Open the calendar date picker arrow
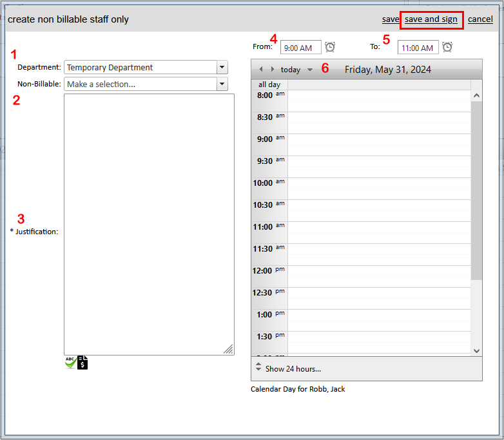The height and width of the screenshot is (440, 504). [310, 70]
